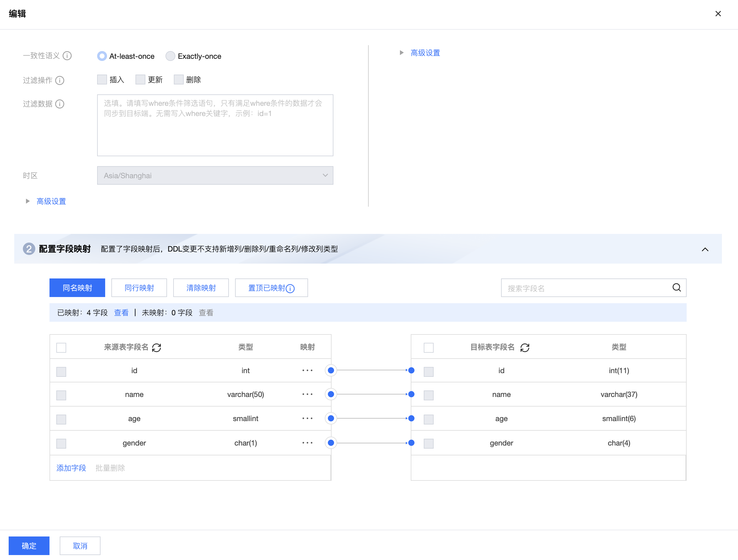
Task: Click info icon next to 一致性语义
Action: coord(67,56)
